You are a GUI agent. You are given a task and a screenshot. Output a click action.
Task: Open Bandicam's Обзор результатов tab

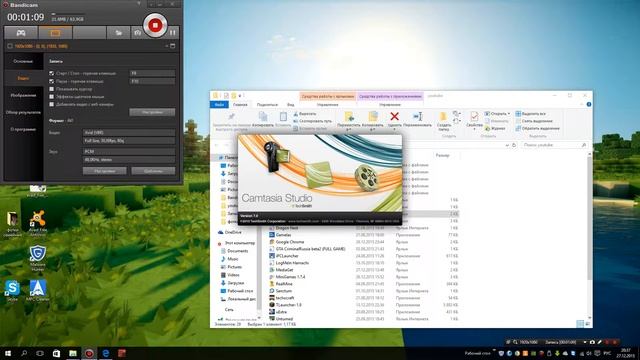pyautogui.click(x=23, y=112)
